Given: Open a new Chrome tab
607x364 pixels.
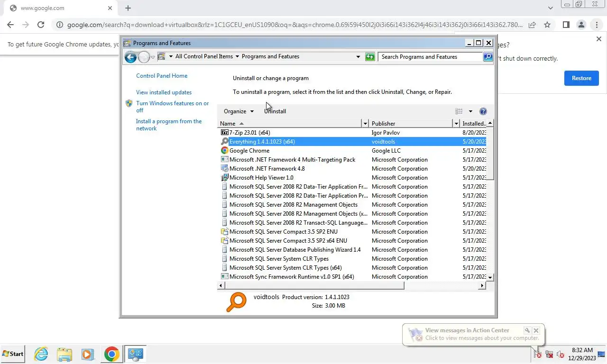Looking at the screenshot, I should (x=128, y=8).
